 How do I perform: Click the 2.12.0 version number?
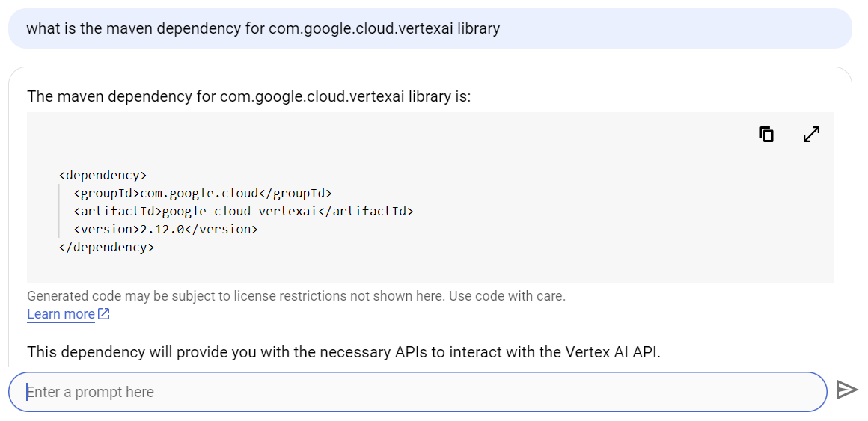pyautogui.click(x=162, y=230)
